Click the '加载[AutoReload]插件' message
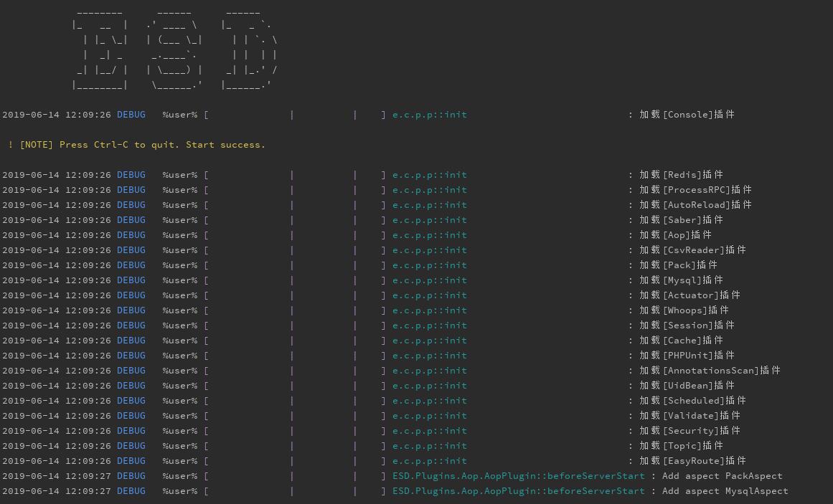The width and height of the screenshot is (833, 504). tap(695, 205)
